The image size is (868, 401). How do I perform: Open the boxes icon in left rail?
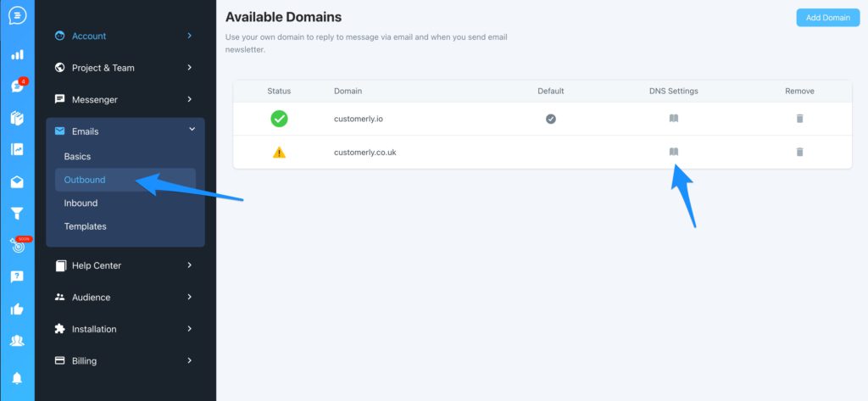[17, 118]
